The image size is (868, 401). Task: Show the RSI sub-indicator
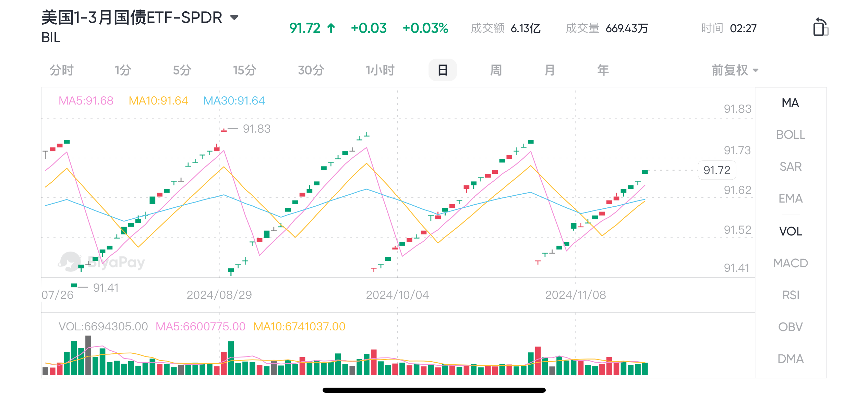pyautogui.click(x=791, y=295)
